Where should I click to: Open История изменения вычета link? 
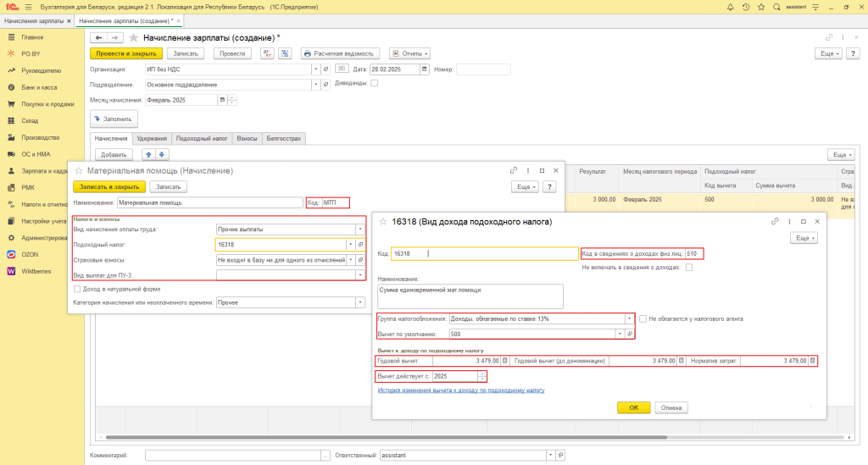460,390
